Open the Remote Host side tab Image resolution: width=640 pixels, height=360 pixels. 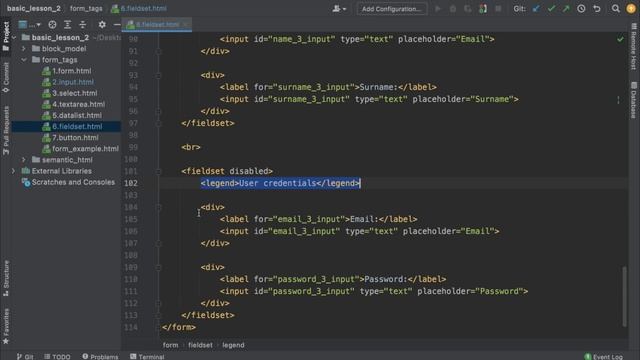(x=634, y=47)
